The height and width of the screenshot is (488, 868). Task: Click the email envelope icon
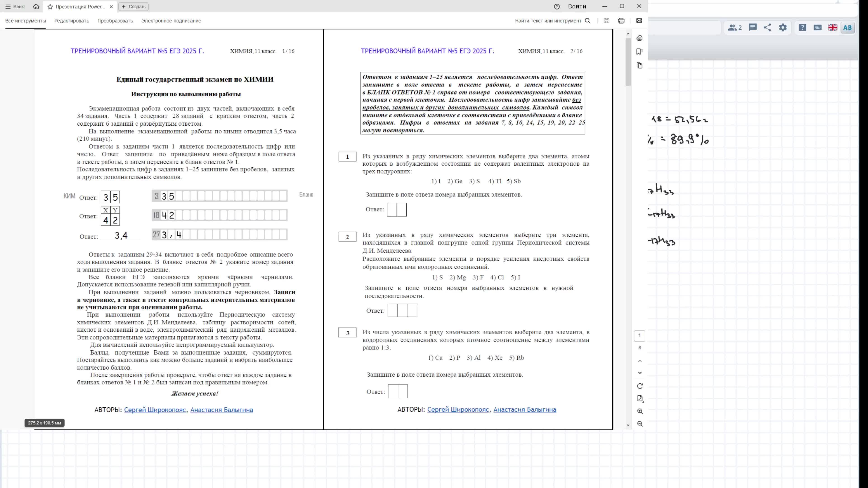[639, 21]
